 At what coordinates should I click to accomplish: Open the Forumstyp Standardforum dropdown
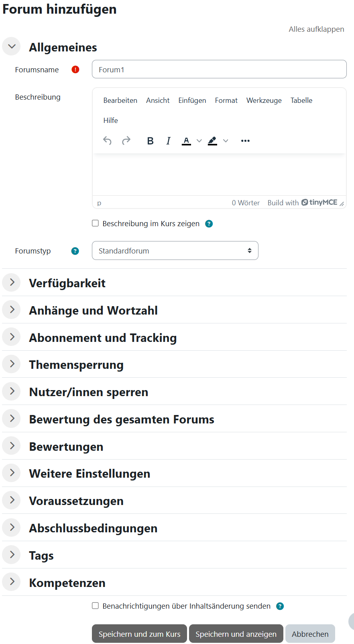(175, 251)
